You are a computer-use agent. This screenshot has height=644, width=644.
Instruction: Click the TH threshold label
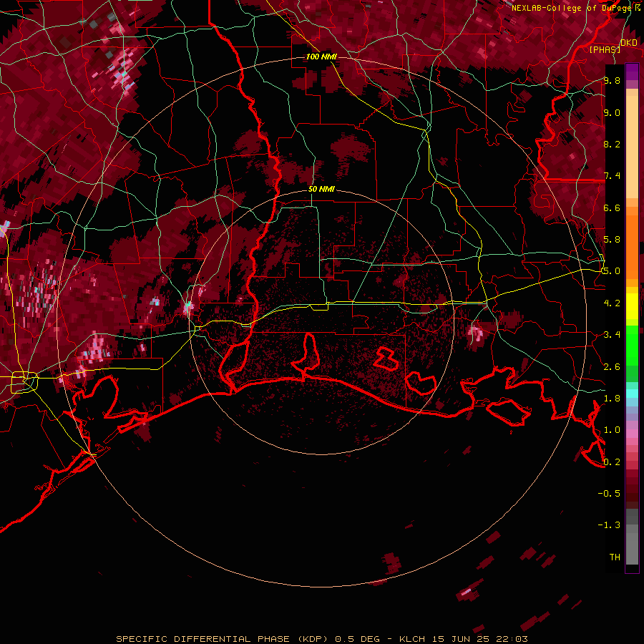tap(615, 557)
